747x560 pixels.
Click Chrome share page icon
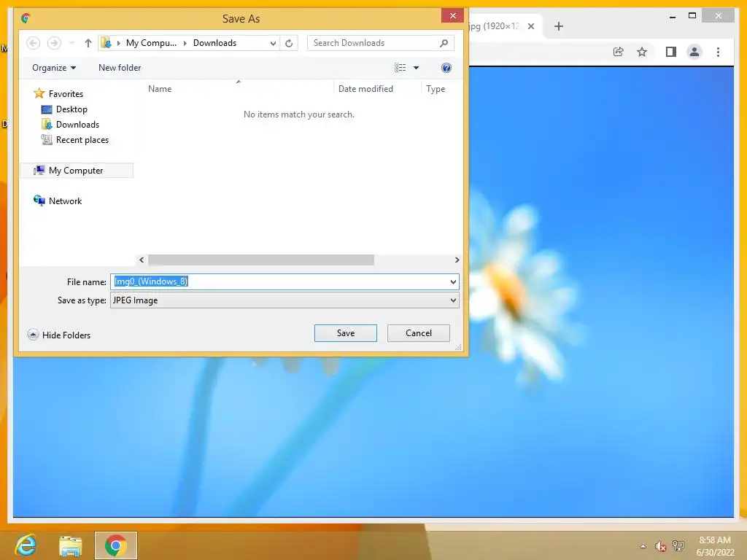[x=619, y=52]
